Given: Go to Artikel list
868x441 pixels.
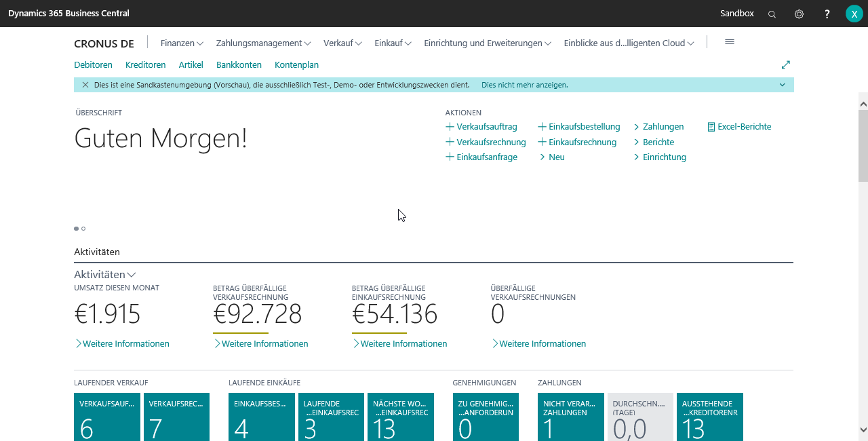Looking at the screenshot, I should pos(191,65).
